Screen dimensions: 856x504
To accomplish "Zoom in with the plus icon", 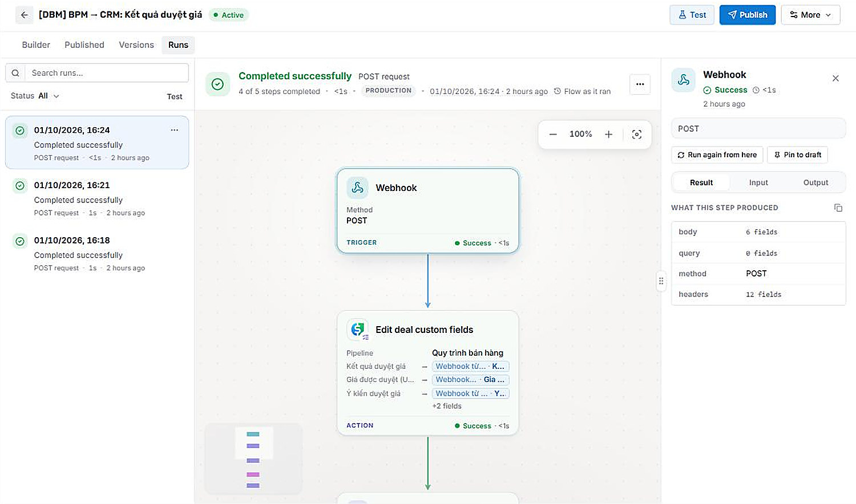I will [609, 135].
